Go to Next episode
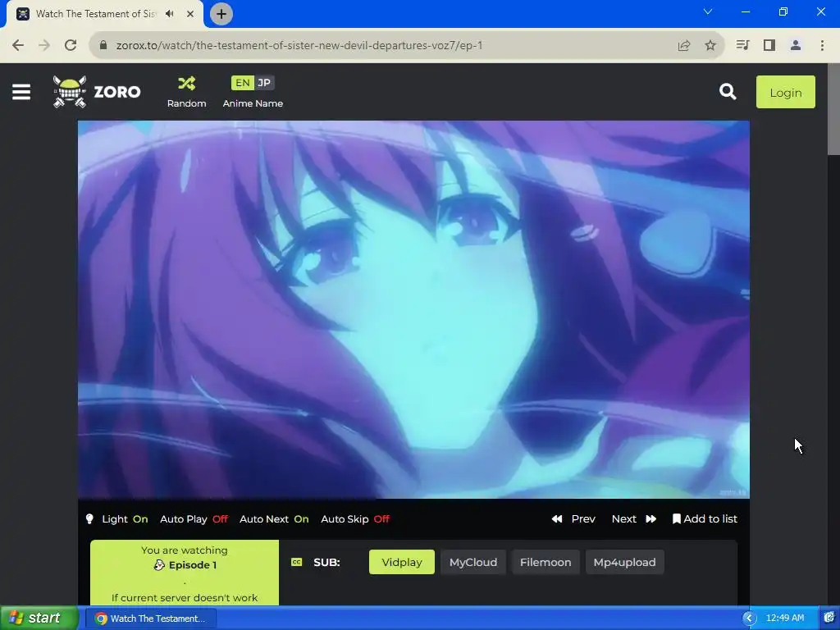 634,518
